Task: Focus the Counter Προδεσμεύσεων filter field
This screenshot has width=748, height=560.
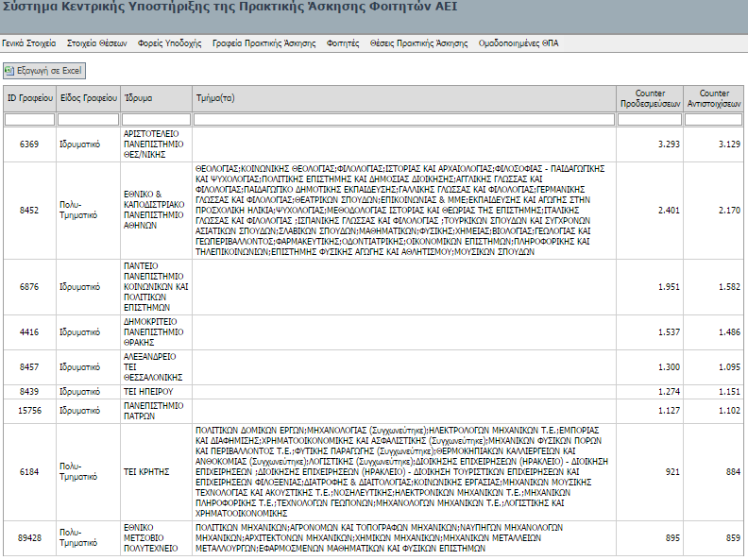Action: (x=650, y=119)
